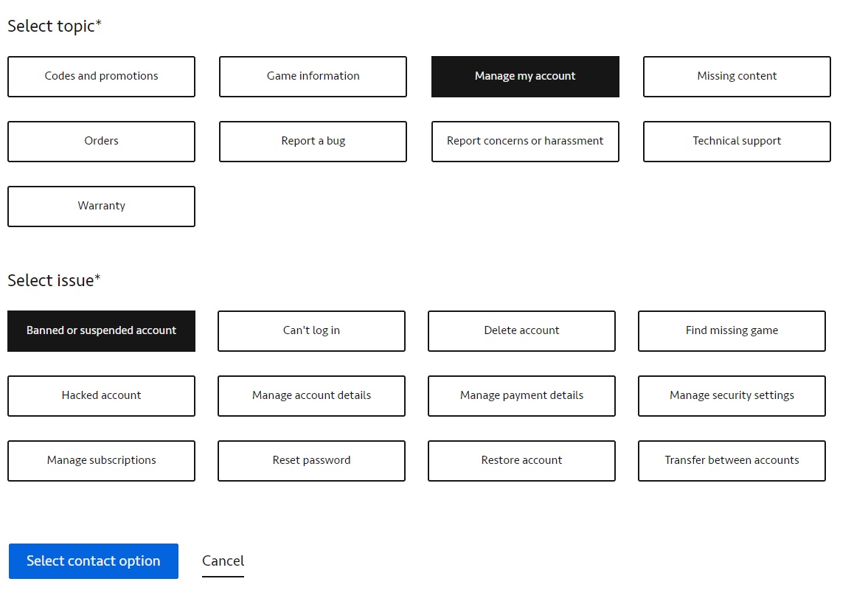Choose the Banned or suspended account issue
The height and width of the screenshot is (590, 868).
101,330
